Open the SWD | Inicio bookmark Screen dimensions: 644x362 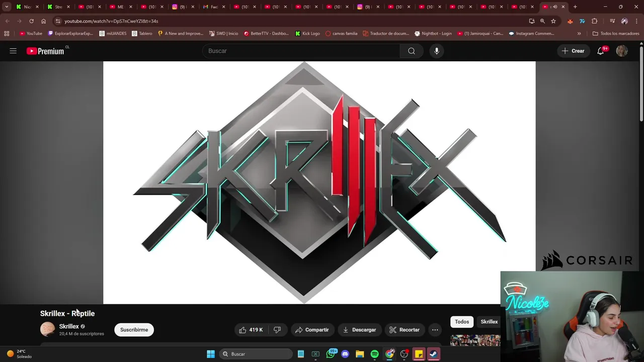pyautogui.click(x=223, y=34)
